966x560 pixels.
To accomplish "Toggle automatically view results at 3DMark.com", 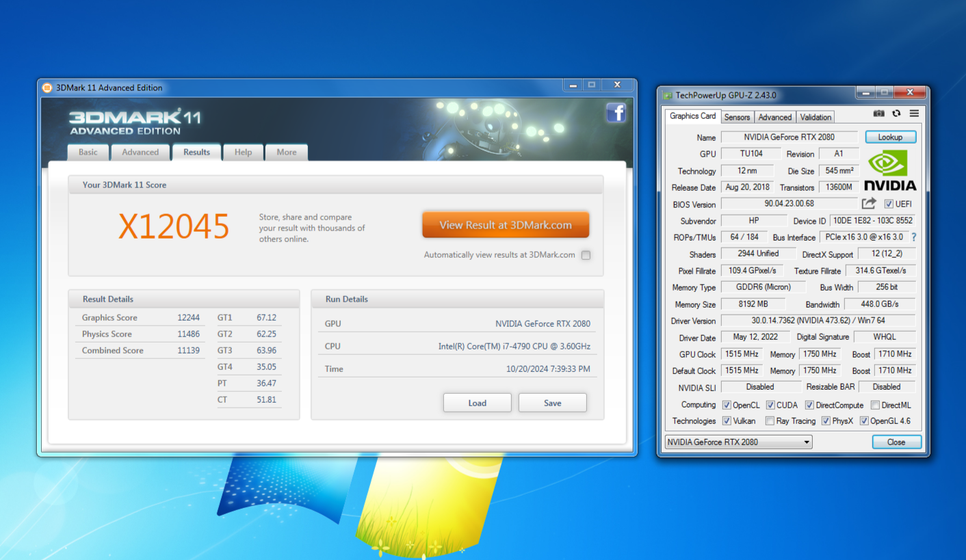I will (x=586, y=255).
